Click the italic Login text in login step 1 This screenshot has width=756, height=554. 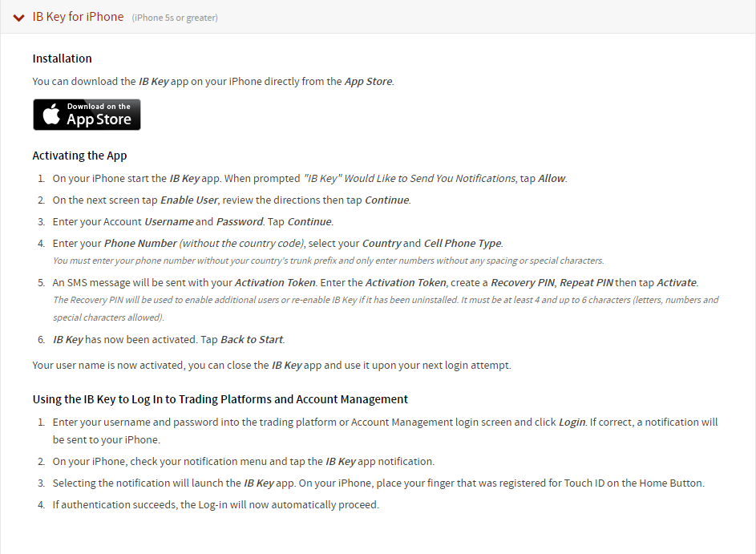click(572, 423)
